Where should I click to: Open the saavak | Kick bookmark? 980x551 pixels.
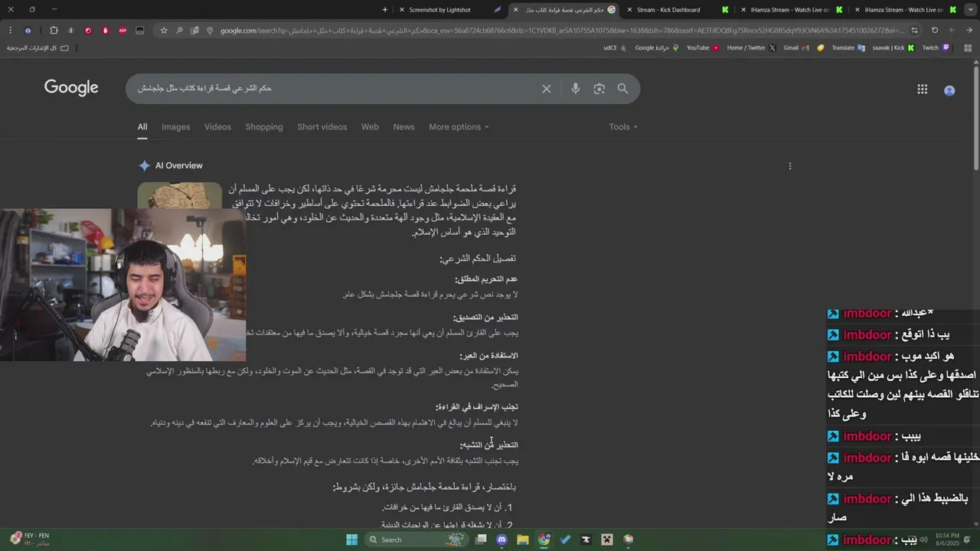893,47
